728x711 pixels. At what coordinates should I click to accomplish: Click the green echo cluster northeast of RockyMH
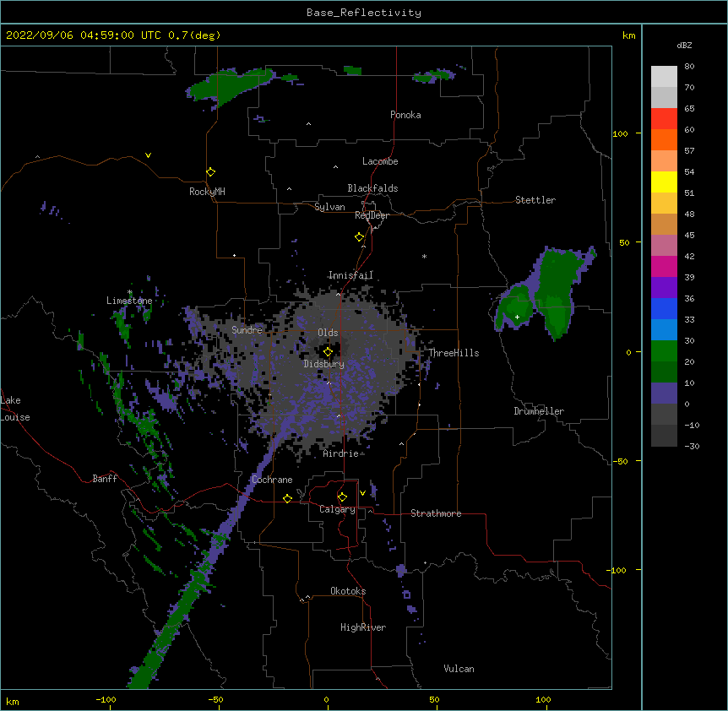[230, 86]
